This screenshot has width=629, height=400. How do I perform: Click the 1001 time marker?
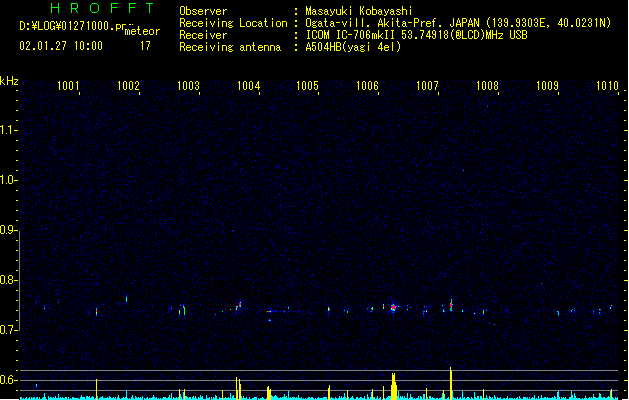coord(68,85)
